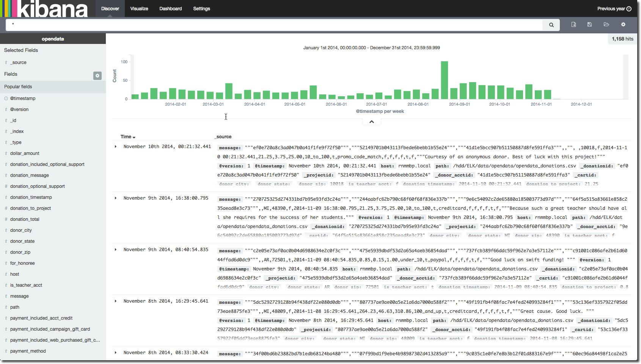Screen dimensions: 641x364
Task: Collapse the histogram with chevron up
Action: [x=372, y=122]
